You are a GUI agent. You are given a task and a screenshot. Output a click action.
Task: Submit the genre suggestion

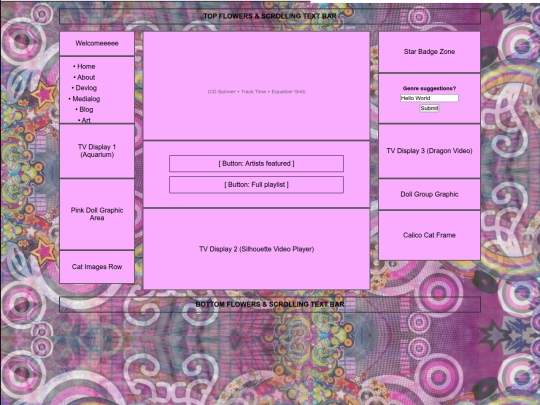click(429, 108)
